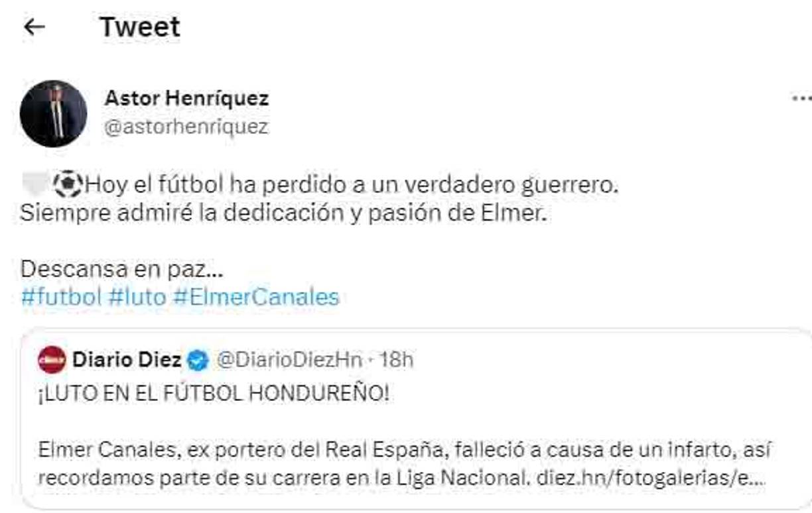The image size is (812, 513).
Task: Click the Diario Diez circular logo icon
Action: [x=53, y=357]
